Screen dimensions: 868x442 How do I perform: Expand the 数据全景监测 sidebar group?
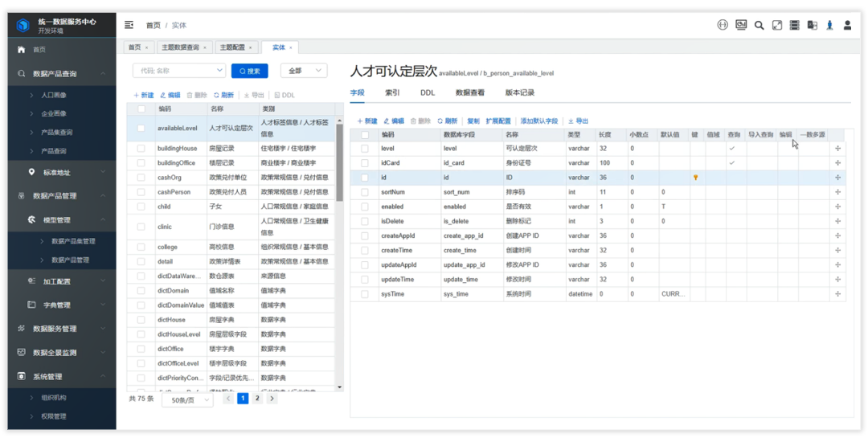(x=103, y=352)
